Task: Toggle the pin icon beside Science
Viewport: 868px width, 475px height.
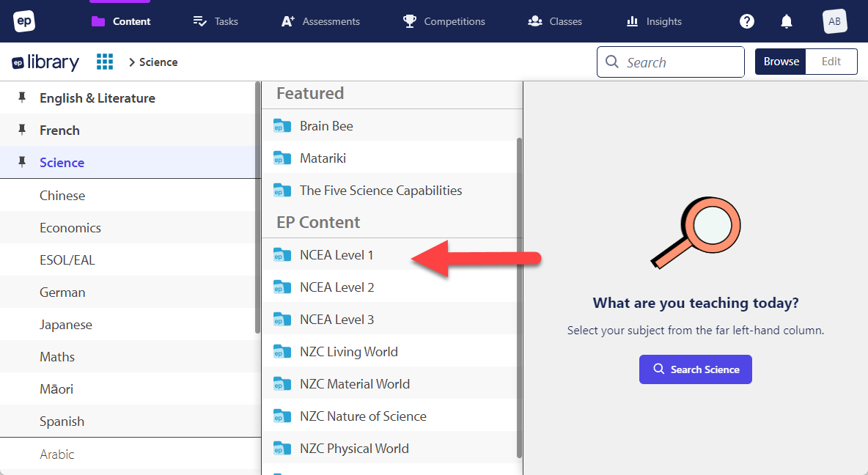Action: [x=22, y=162]
